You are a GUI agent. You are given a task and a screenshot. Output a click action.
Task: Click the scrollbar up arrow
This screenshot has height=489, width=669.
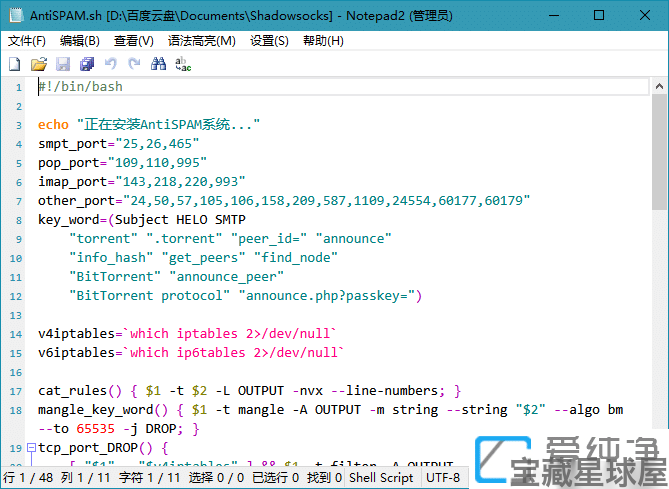tap(659, 87)
